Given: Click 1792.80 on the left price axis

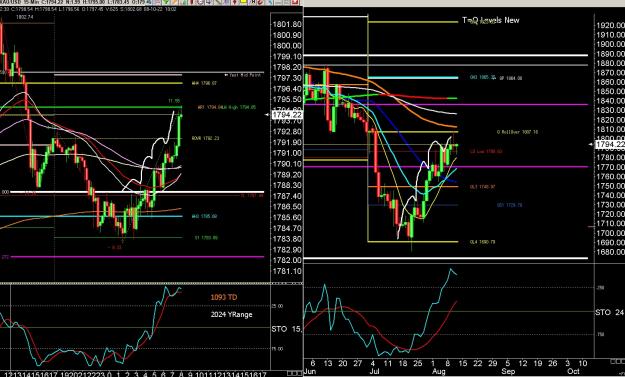Looking at the screenshot, I should (287, 132).
